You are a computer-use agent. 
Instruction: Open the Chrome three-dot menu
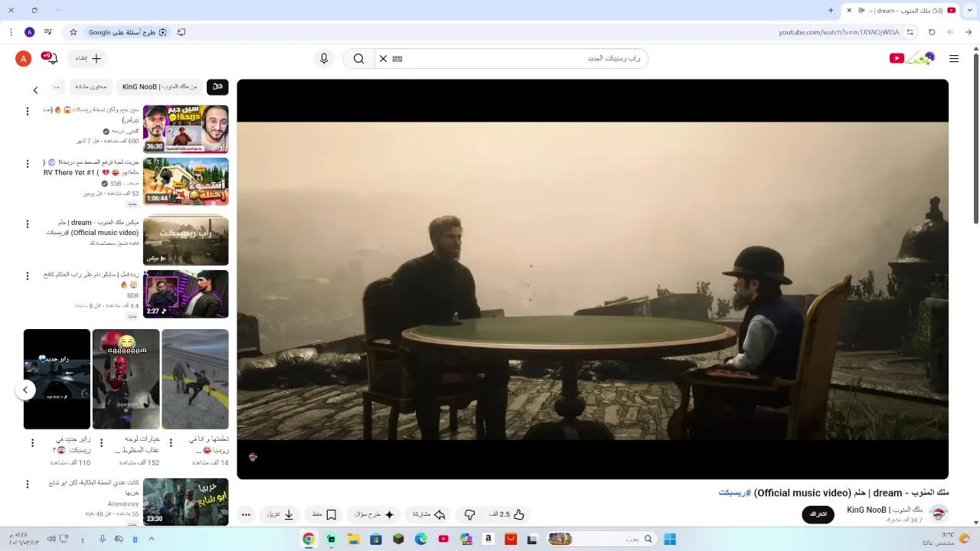[11, 32]
